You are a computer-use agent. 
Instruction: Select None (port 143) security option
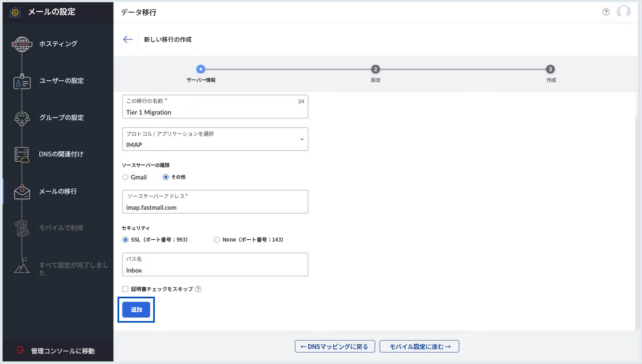point(217,240)
